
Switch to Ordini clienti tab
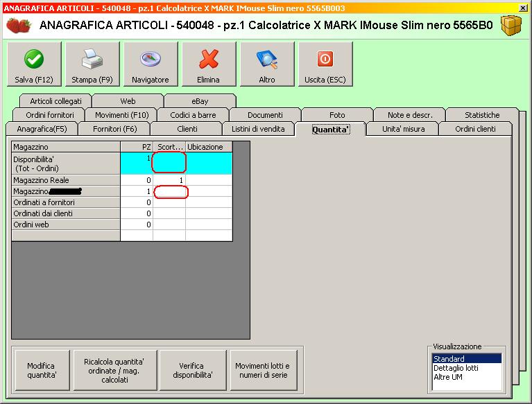pyautogui.click(x=475, y=129)
